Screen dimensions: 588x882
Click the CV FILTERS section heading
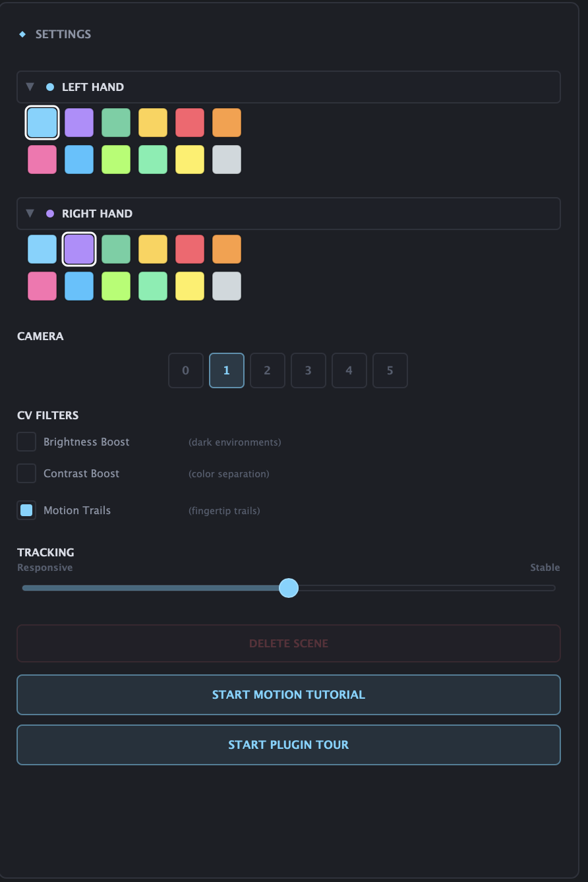[x=47, y=415]
